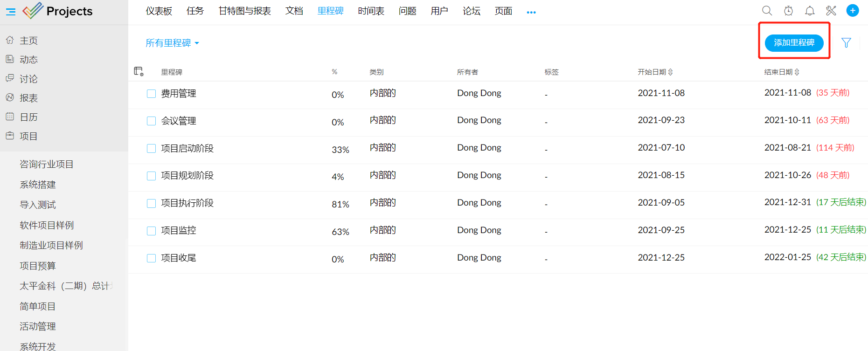The width and height of the screenshot is (868, 351).
Task: Click the blue plus quick-add icon
Action: tap(853, 11)
